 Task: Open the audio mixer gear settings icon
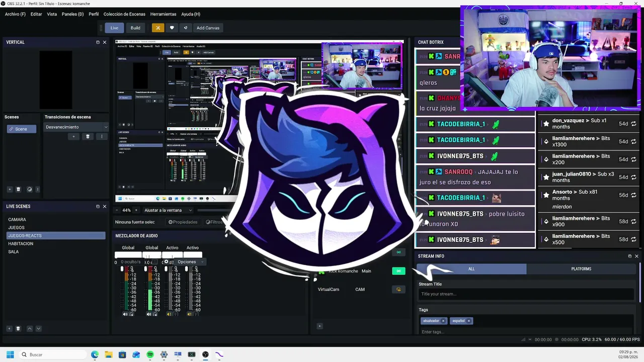coord(166,261)
